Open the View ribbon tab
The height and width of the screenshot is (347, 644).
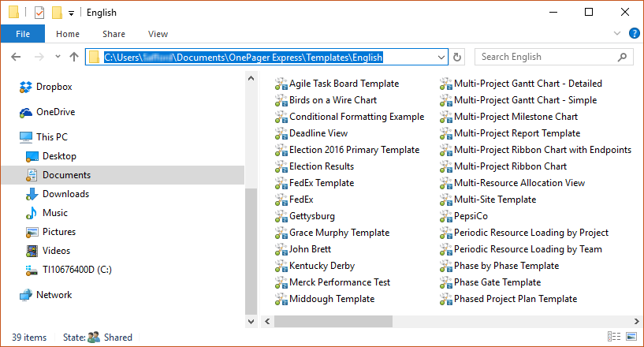tap(158, 34)
